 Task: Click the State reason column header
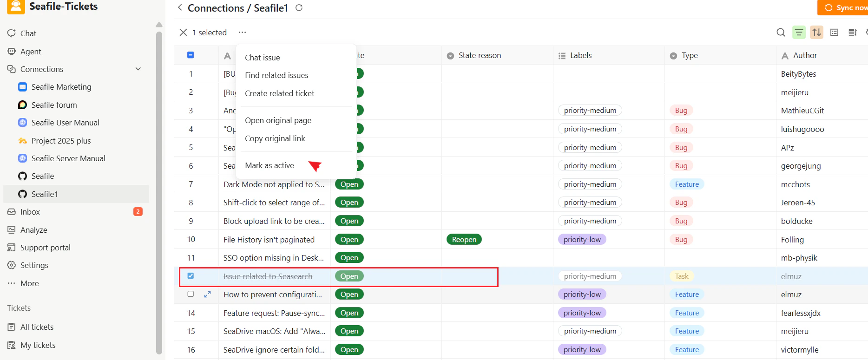pos(497,55)
